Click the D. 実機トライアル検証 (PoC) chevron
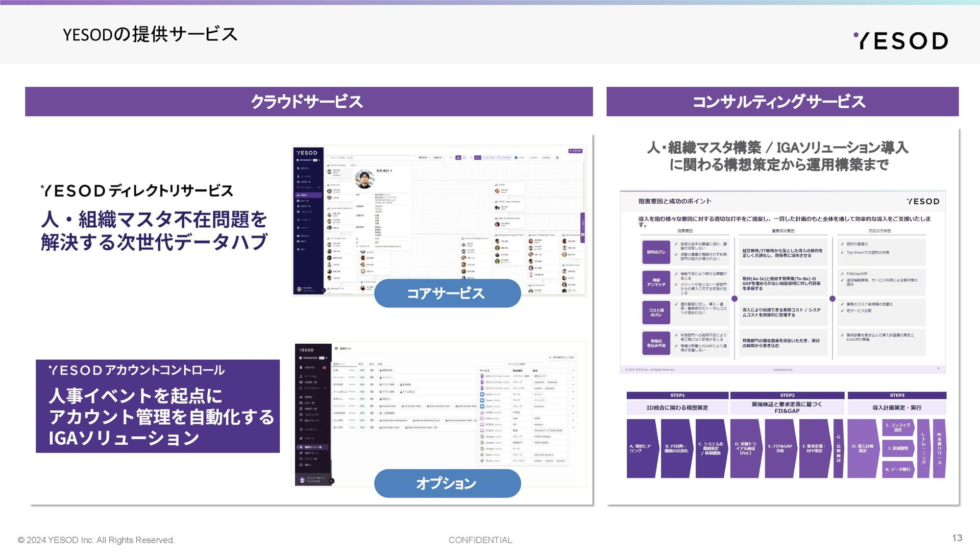980x552 pixels. pos(746,448)
